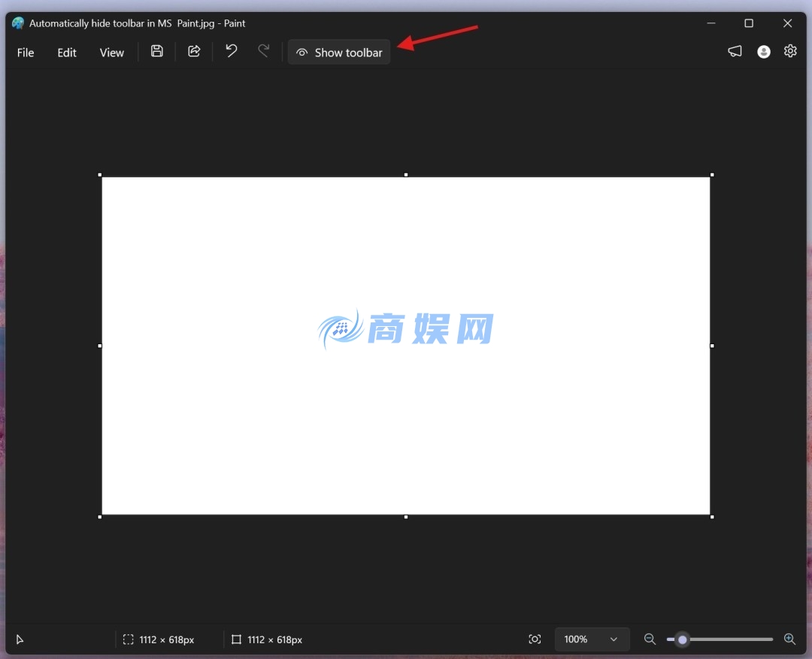Viewport: 812px width, 659px height.
Task: Open the View menu options
Action: [111, 52]
